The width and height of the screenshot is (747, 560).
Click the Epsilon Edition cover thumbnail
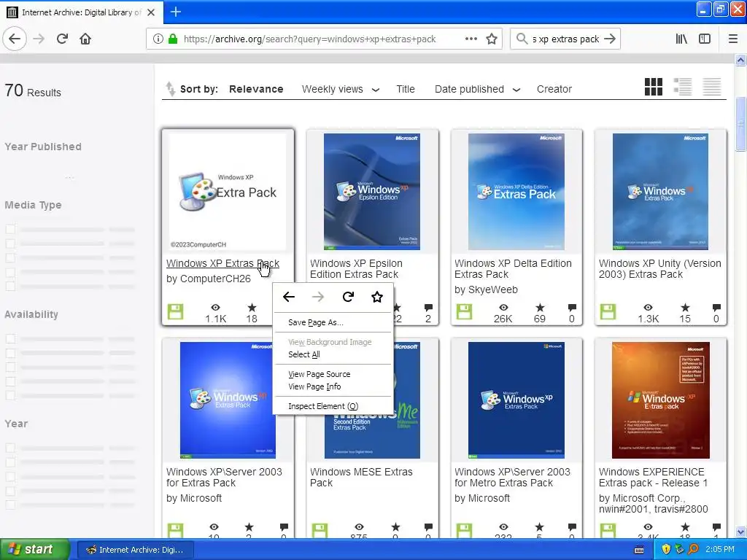tap(372, 192)
